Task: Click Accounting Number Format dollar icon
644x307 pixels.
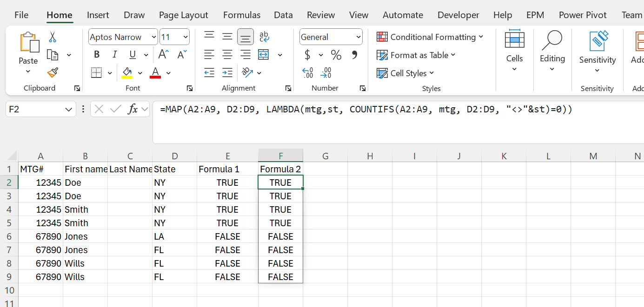Action: [307, 55]
